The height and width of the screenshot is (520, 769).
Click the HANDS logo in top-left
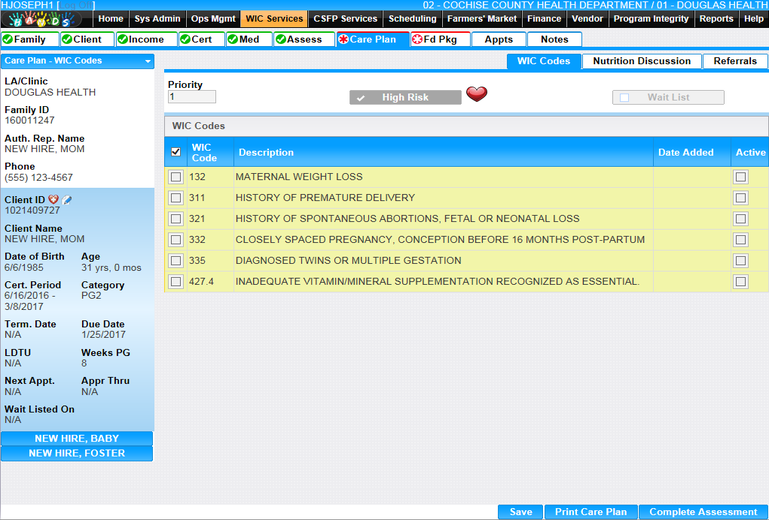[47, 19]
